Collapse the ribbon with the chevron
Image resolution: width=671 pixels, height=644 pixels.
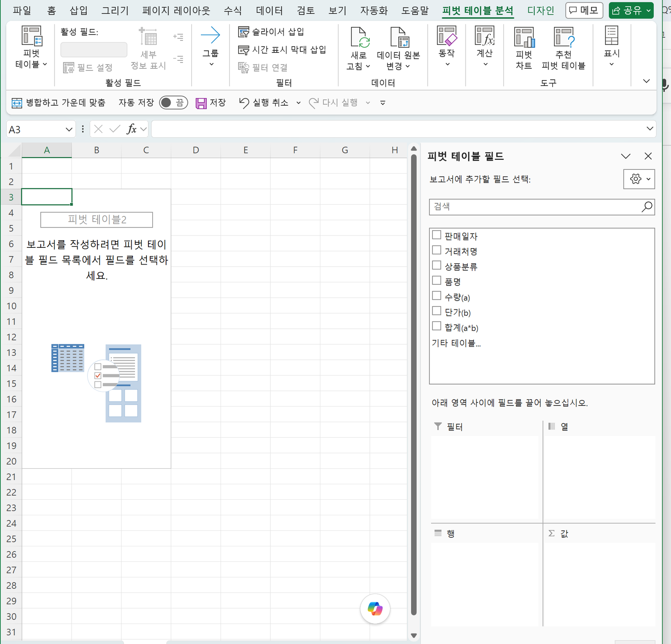646,81
